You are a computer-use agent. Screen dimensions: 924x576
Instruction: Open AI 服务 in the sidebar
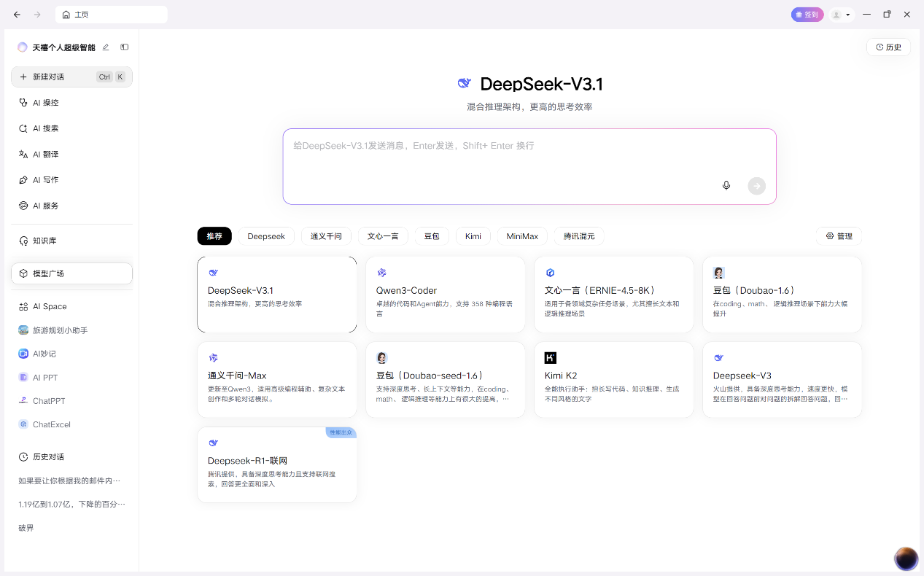coord(71,206)
